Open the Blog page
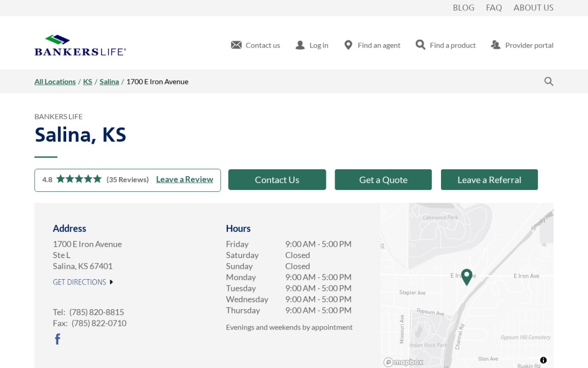The image size is (588, 368). 464,8
